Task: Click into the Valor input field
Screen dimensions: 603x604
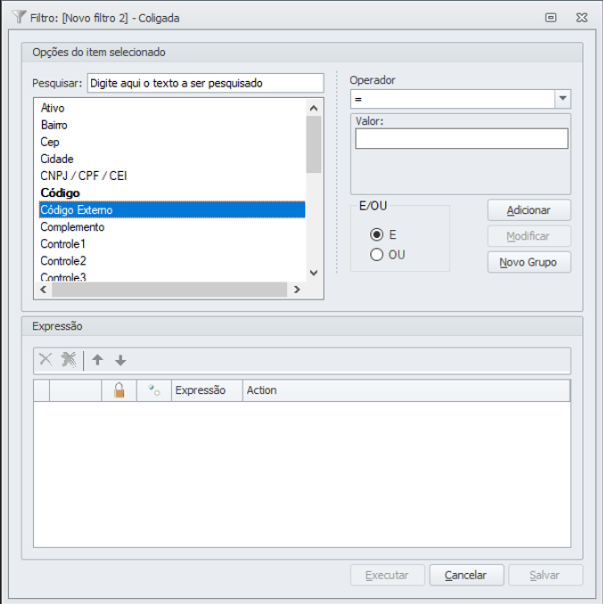Action: tap(461, 140)
